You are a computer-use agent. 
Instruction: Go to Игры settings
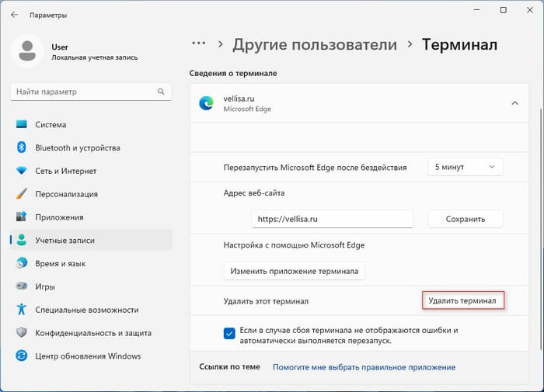[91, 286]
